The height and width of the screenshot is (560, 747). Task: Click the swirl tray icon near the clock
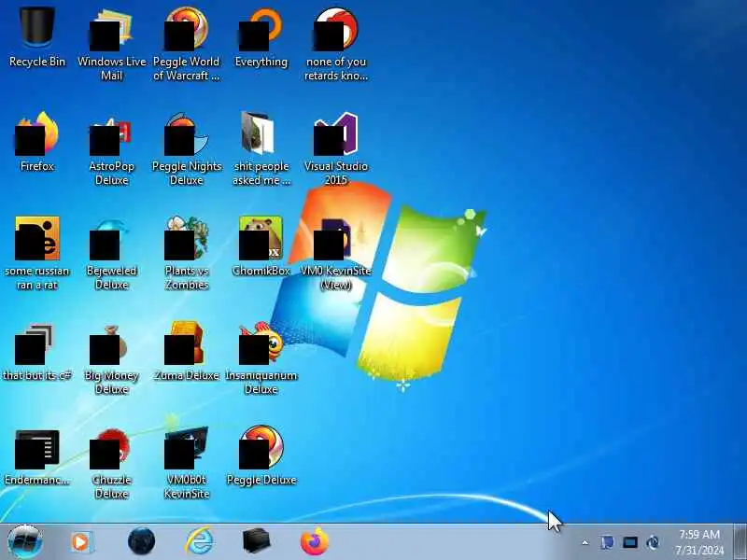pos(653,542)
